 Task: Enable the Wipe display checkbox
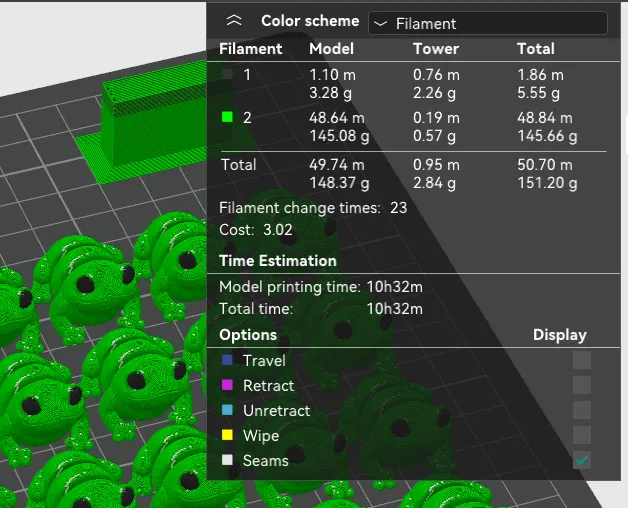click(582, 435)
